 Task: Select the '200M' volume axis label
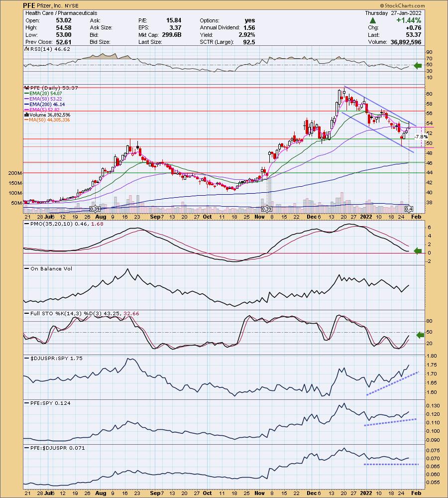click(15, 173)
